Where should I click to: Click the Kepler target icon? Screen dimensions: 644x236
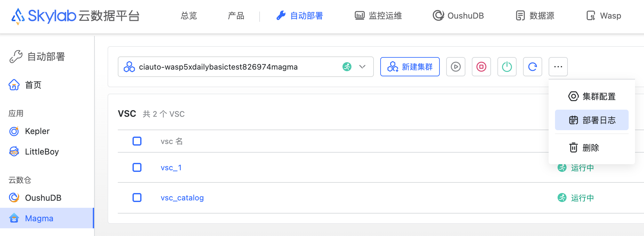[x=14, y=131]
